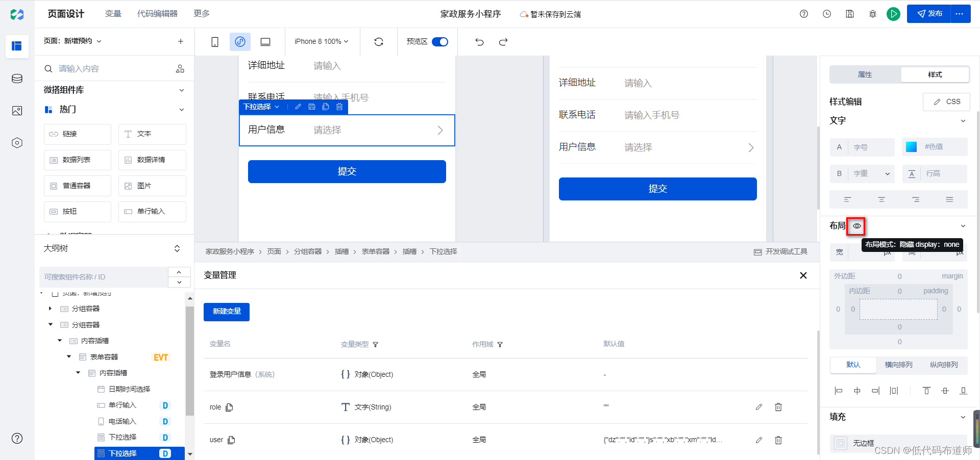
Task: Select 纵向排列 layout arrangement
Action: [x=944, y=365]
